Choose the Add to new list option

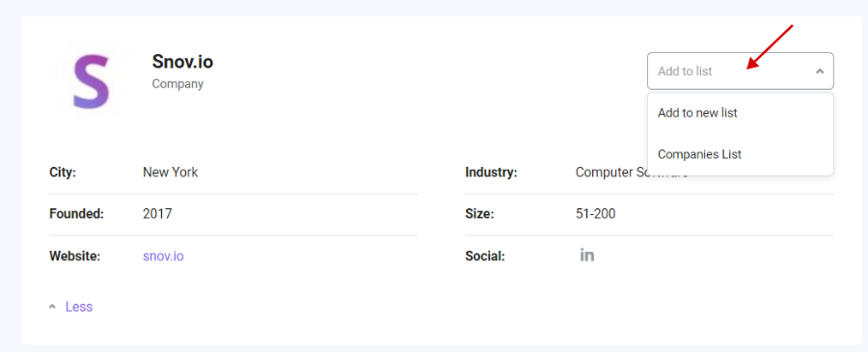click(740, 113)
